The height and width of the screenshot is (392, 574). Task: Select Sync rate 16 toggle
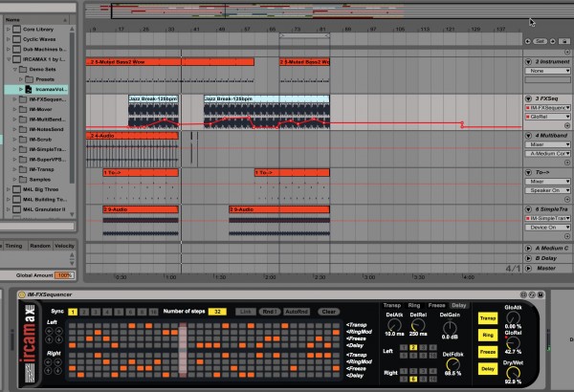(154, 312)
